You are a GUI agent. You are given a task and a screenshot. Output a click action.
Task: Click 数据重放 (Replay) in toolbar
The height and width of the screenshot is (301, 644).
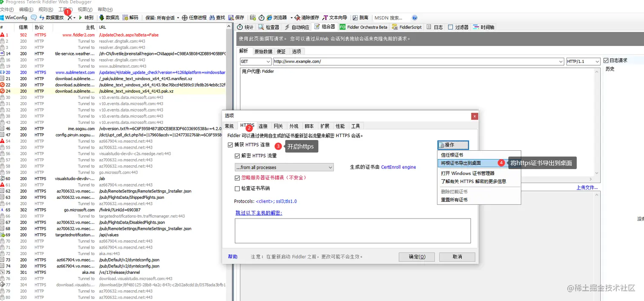pos(51,17)
